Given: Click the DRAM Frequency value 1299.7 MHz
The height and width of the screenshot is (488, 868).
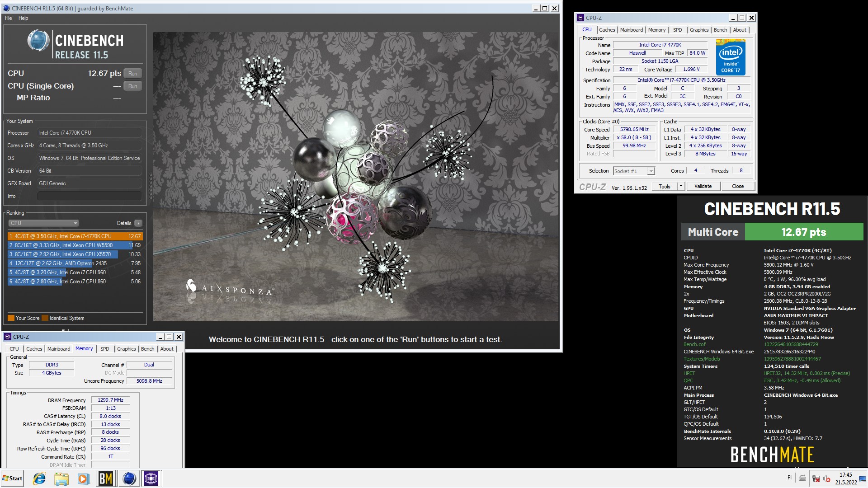Looking at the screenshot, I should (x=111, y=400).
